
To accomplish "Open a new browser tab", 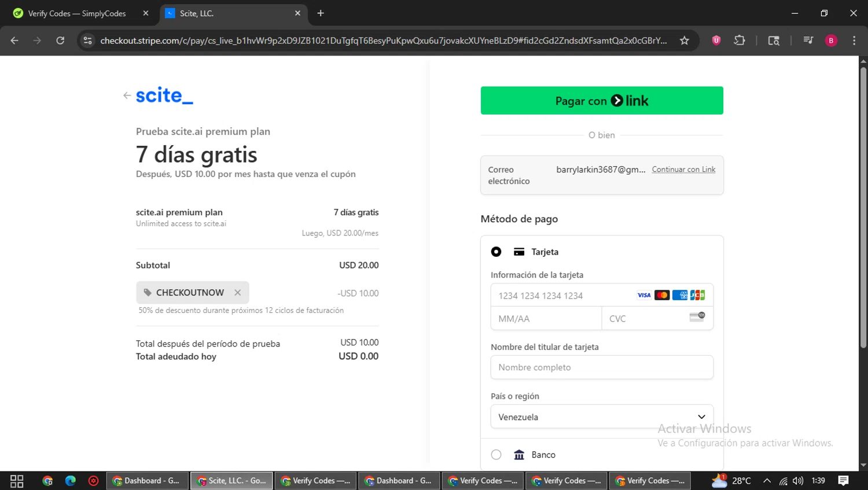I will [321, 13].
